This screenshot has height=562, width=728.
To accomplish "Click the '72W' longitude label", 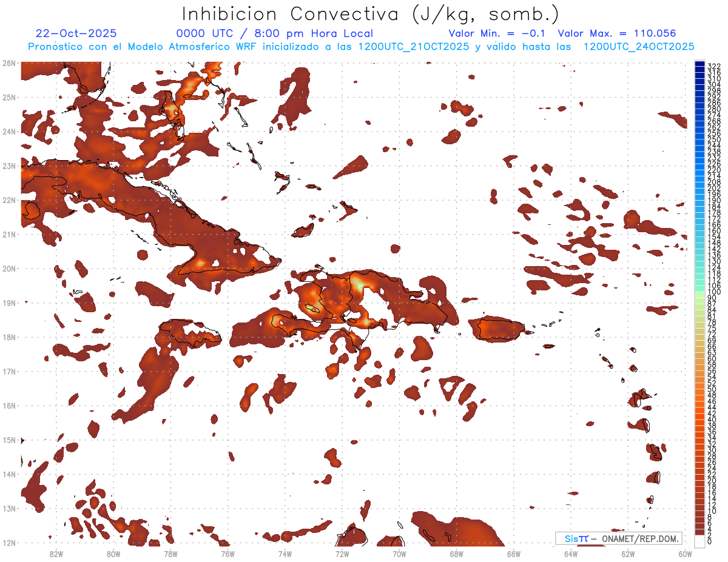I will (x=342, y=554).
